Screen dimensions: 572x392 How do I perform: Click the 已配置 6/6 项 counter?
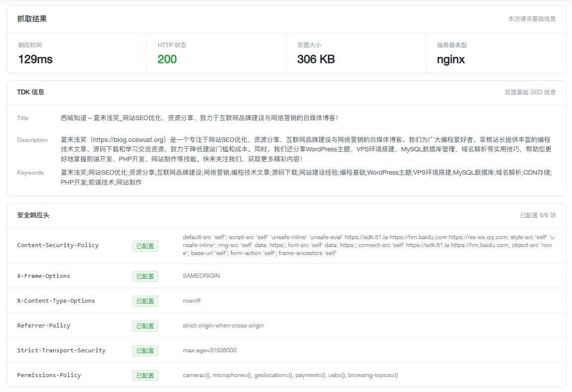(538, 215)
